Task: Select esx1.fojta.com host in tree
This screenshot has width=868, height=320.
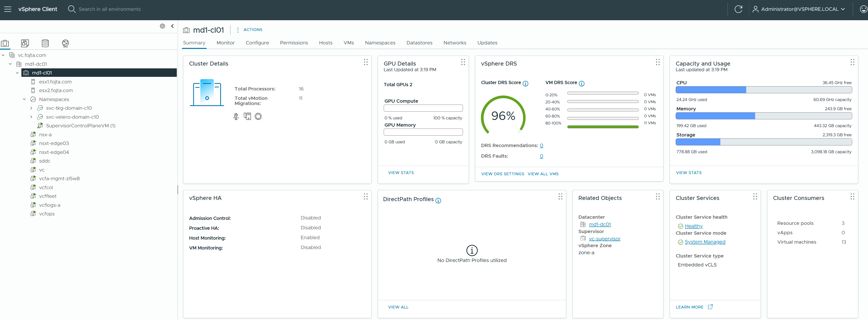Action: coord(55,82)
